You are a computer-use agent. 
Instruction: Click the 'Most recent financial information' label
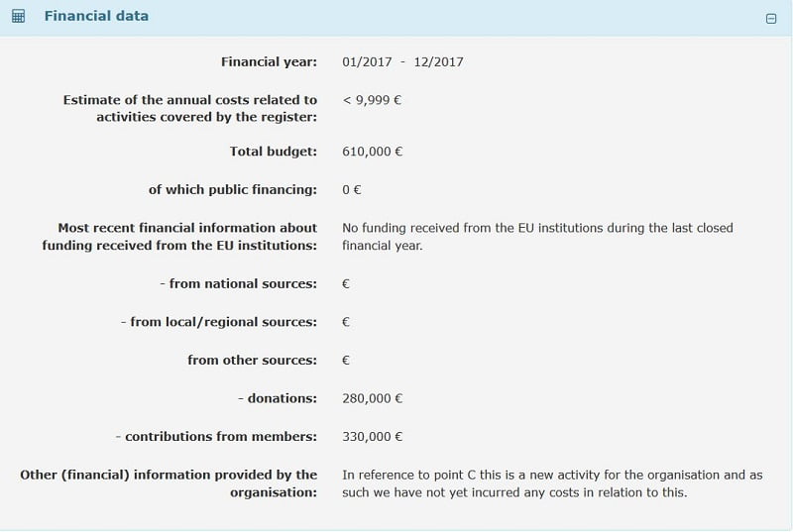coord(180,236)
